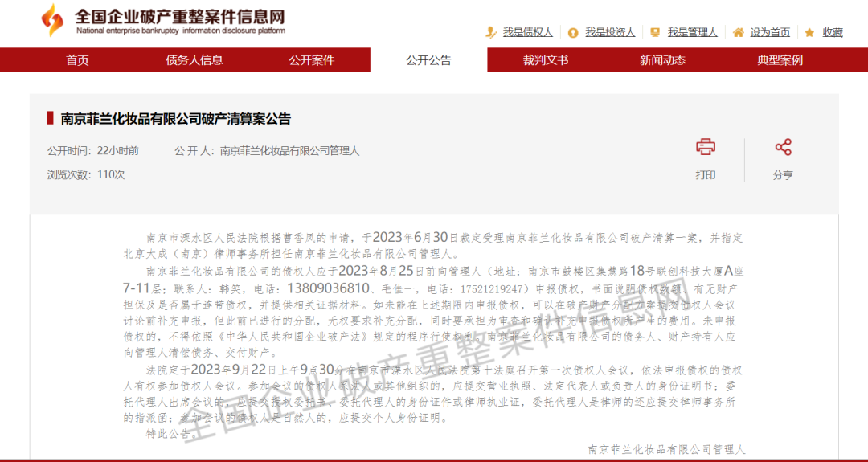Navigate to 典型案例 tab
The height and width of the screenshot is (462, 868).
click(x=780, y=60)
